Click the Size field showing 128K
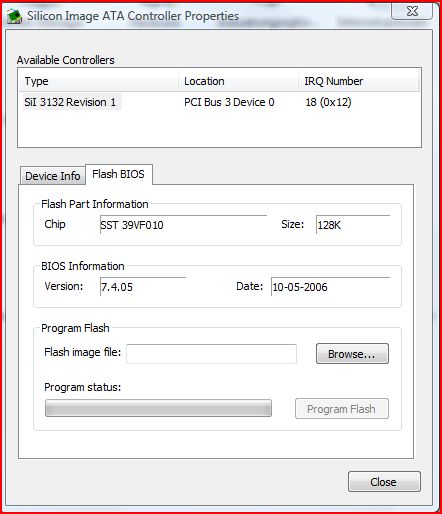 pos(353,225)
